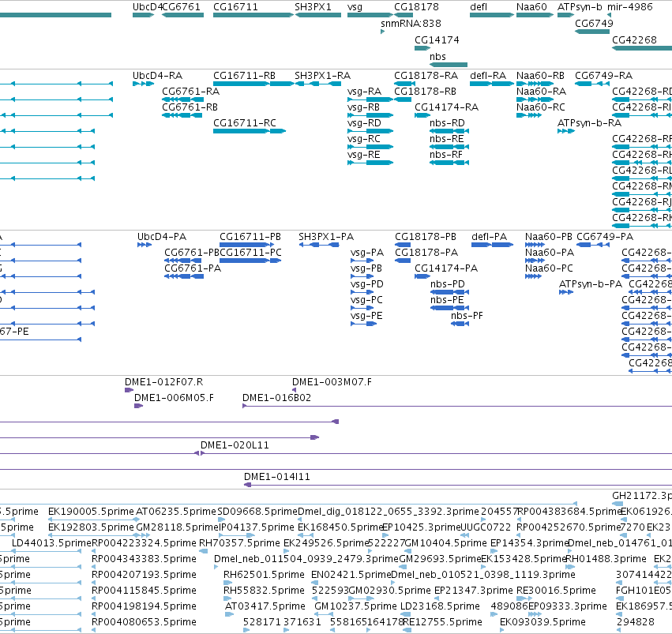Click the SH3PX1-PA protein feature

pyautogui.click(x=319, y=245)
